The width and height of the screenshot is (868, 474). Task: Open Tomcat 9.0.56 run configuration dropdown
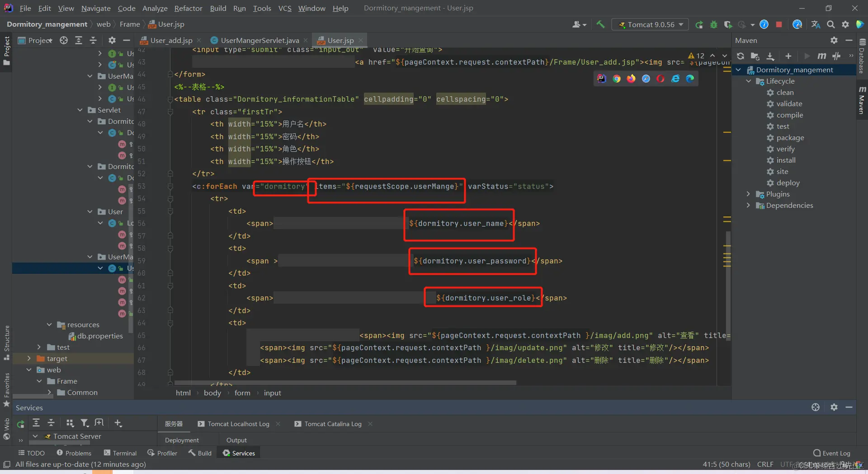pos(650,24)
